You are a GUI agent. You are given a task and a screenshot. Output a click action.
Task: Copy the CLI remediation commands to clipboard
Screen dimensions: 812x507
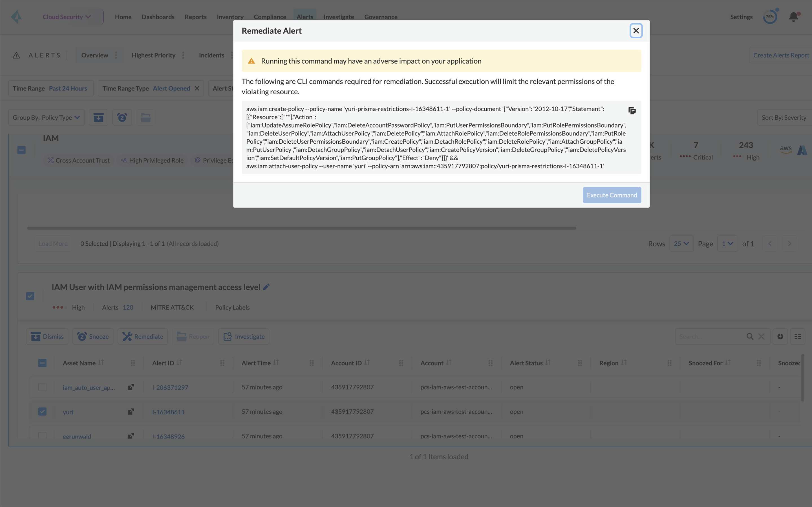632,111
